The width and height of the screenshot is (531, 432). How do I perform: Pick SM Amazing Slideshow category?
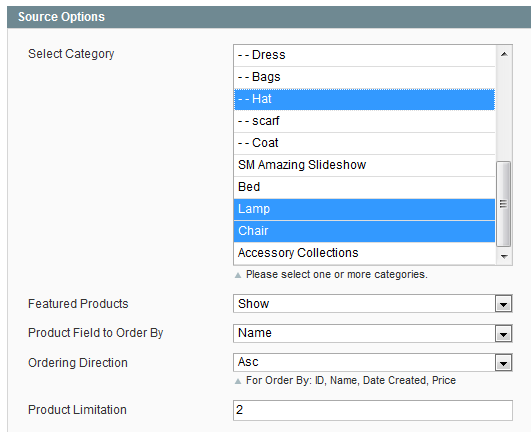pos(364,165)
